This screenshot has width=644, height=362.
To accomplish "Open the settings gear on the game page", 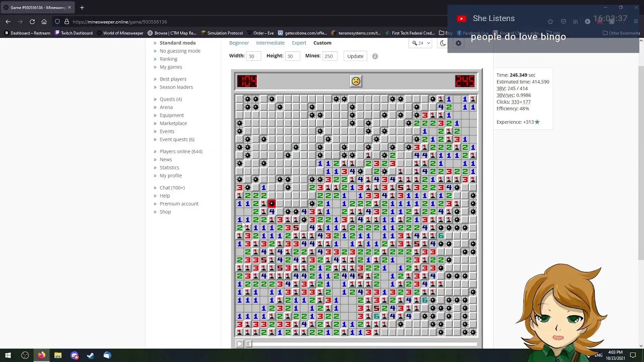I will click(x=458, y=43).
